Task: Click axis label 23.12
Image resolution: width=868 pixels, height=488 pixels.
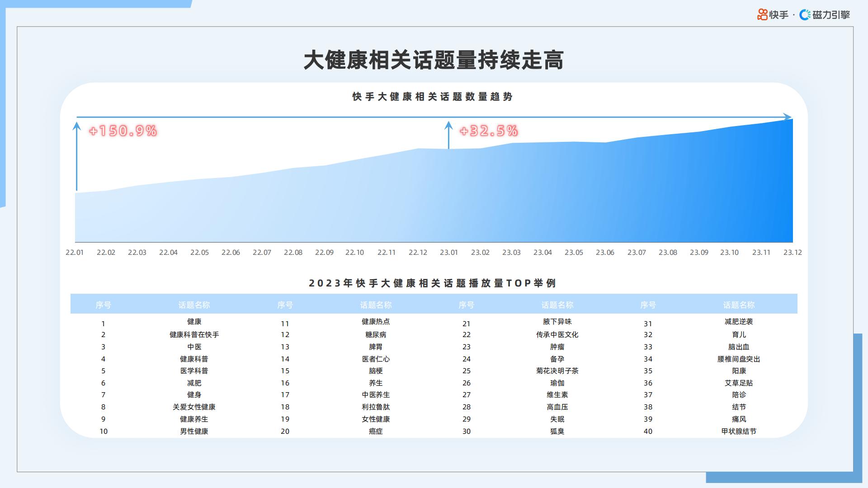Action: [793, 252]
